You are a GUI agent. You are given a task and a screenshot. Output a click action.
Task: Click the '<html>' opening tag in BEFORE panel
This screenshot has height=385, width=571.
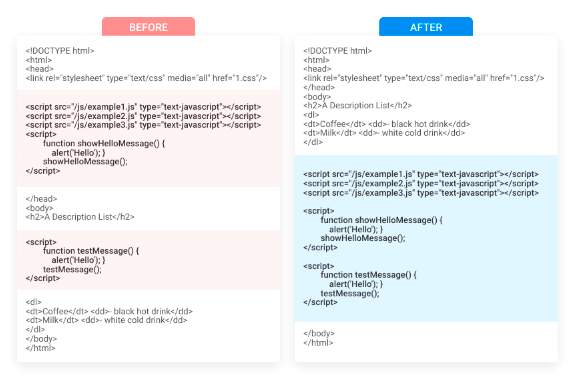tap(39, 60)
